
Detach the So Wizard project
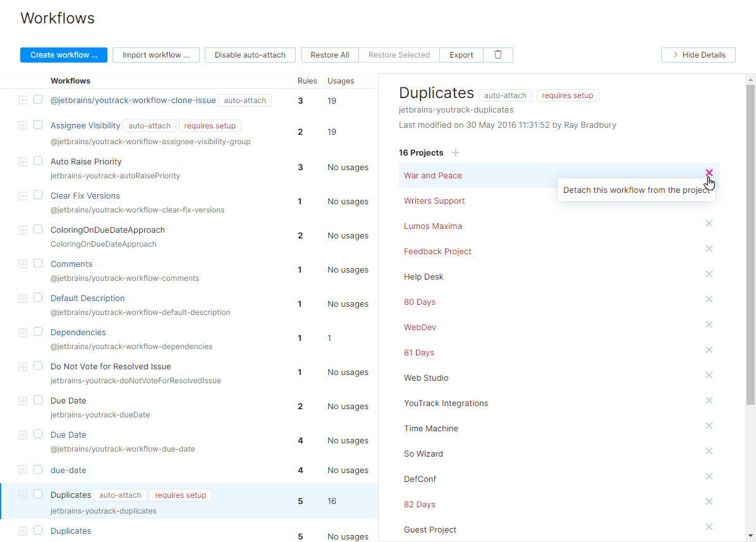pyautogui.click(x=709, y=451)
